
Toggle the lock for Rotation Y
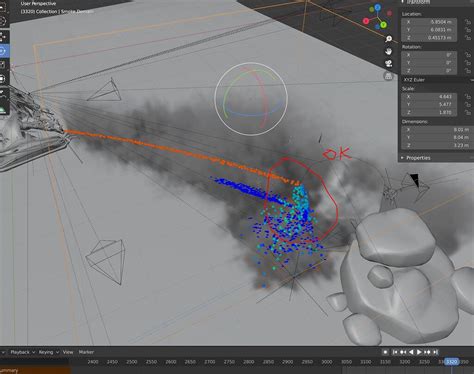point(468,63)
